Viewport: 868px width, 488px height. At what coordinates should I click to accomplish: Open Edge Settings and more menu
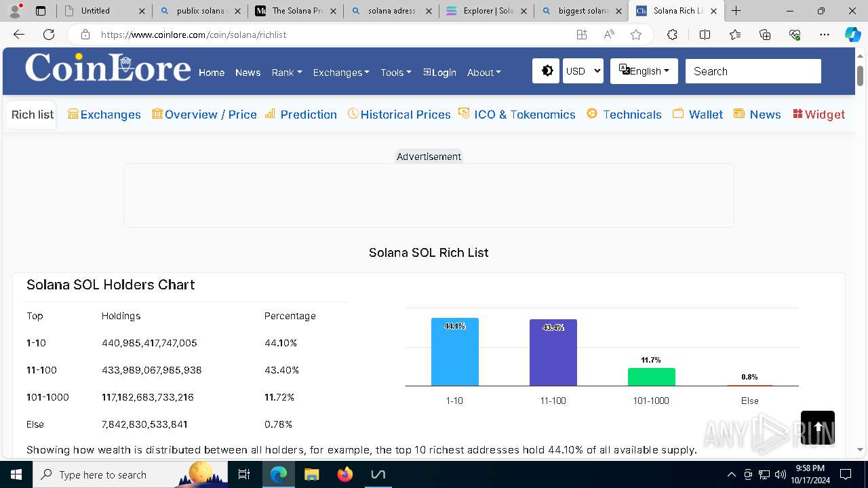[x=825, y=35]
